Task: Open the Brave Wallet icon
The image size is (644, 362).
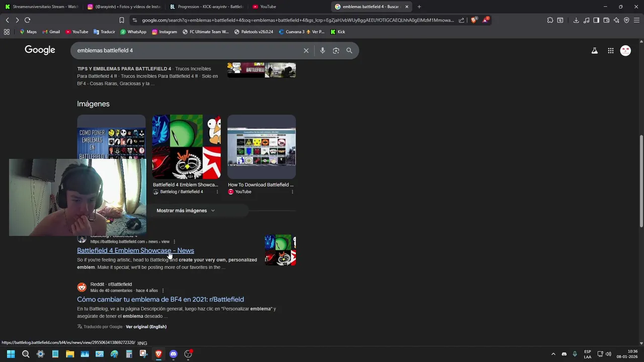Action: (x=606, y=20)
